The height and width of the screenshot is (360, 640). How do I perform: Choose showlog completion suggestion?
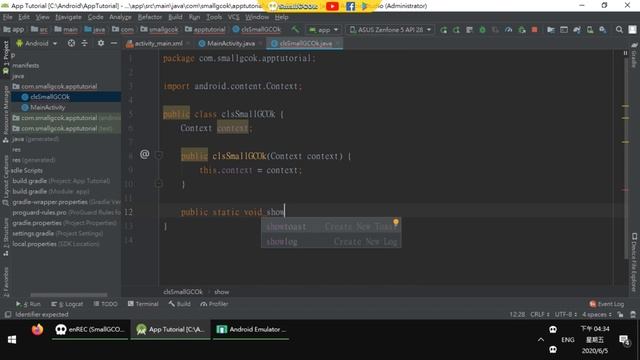tap(331, 241)
